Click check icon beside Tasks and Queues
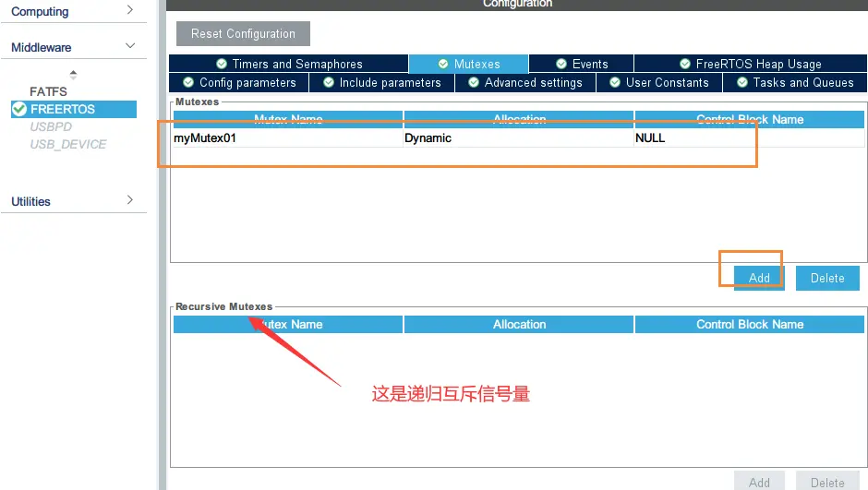Viewport: 868px width, 490px height. (741, 82)
